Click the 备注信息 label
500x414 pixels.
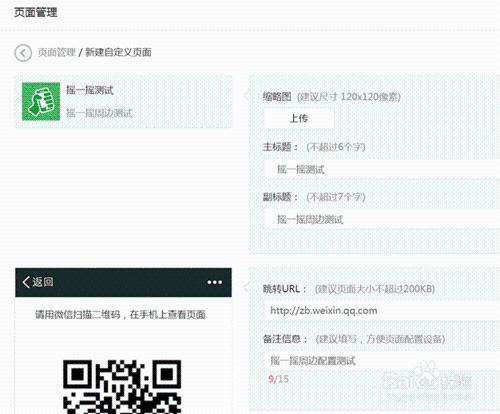pos(285,339)
